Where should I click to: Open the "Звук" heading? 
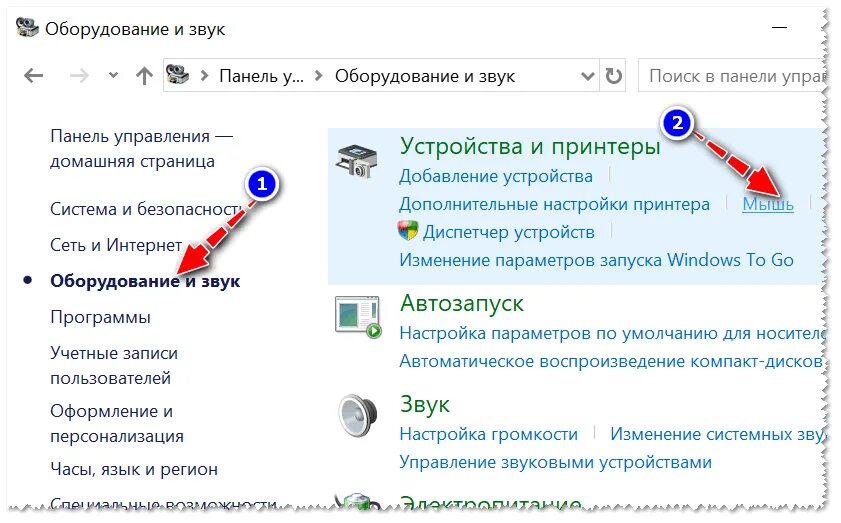click(425, 404)
